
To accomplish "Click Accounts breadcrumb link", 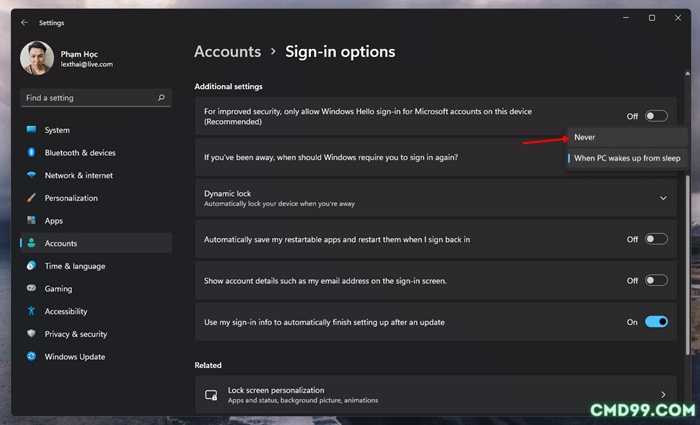I will pos(228,52).
